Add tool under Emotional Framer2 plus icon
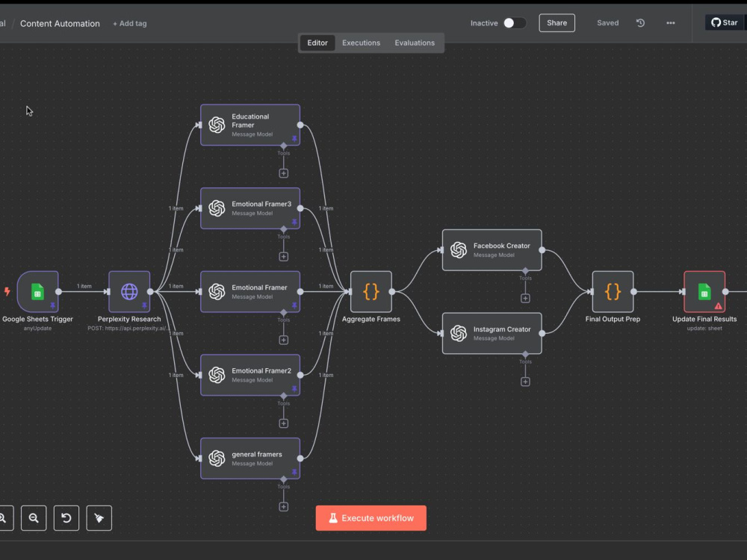The width and height of the screenshot is (747, 560). [283, 423]
